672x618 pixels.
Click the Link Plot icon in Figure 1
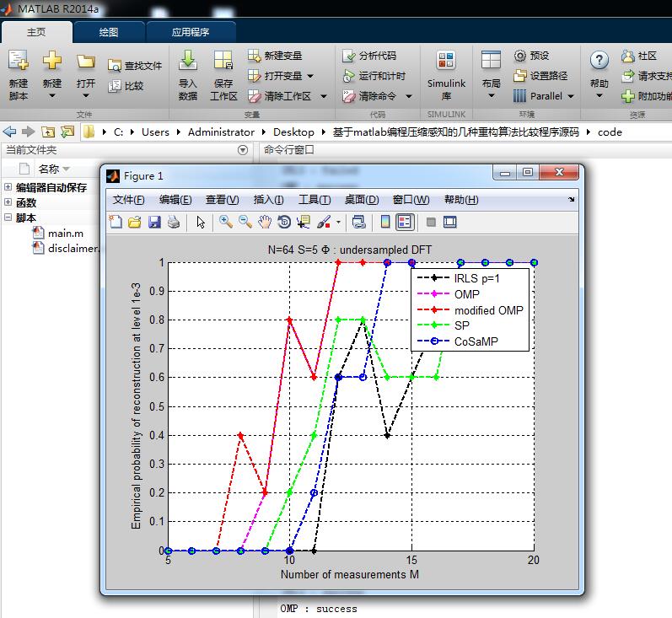coord(358,222)
